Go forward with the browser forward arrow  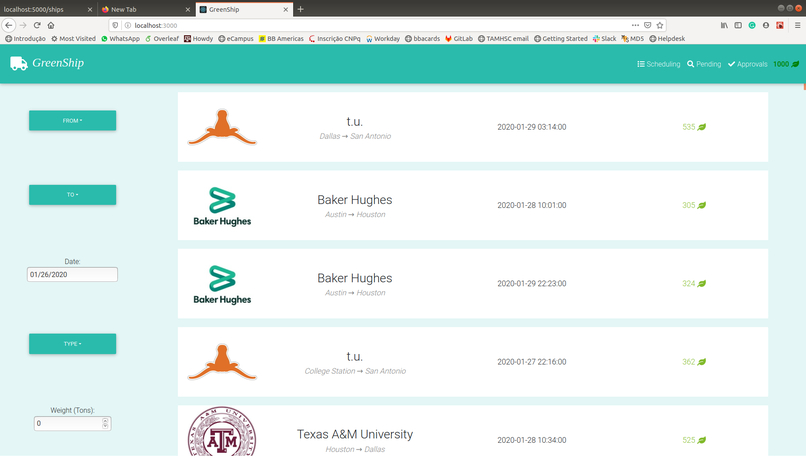[x=23, y=25]
